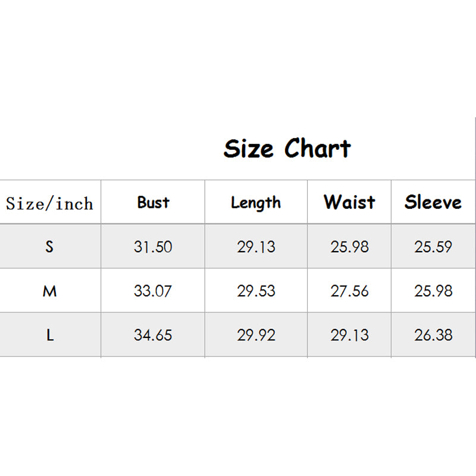Click bust value 34.65 for size L
The width and height of the screenshot is (476, 476).
tap(153, 335)
